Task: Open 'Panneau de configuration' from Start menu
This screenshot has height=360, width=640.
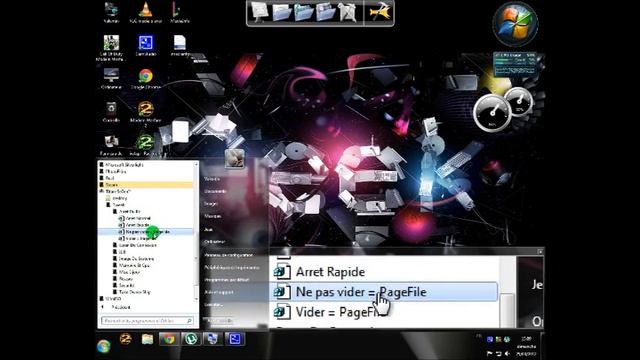Action: pyautogui.click(x=229, y=255)
